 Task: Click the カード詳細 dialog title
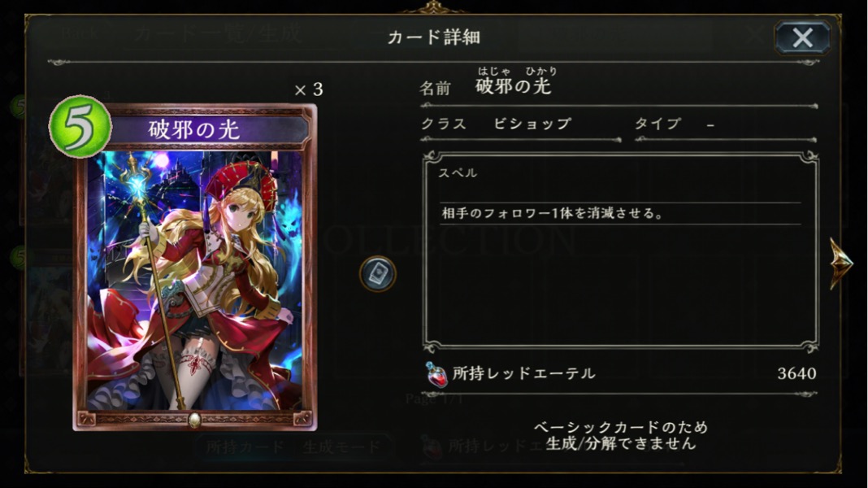(x=433, y=37)
